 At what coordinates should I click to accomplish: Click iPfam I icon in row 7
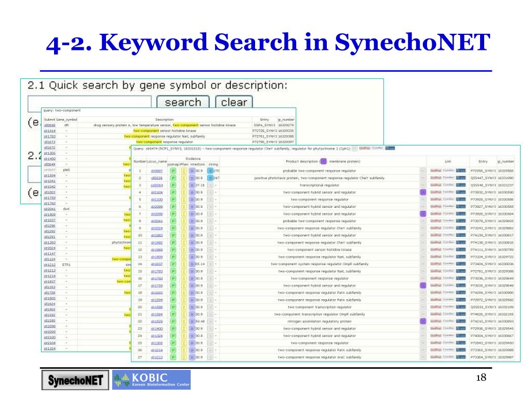click(x=183, y=214)
